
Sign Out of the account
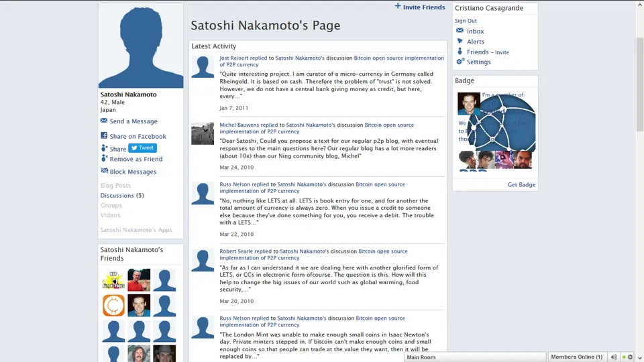coord(466,21)
